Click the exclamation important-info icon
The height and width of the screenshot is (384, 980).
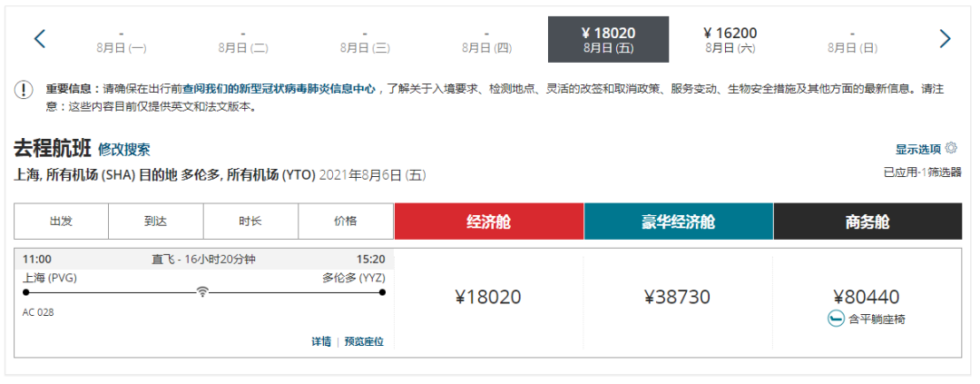click(x=24, y=90)
